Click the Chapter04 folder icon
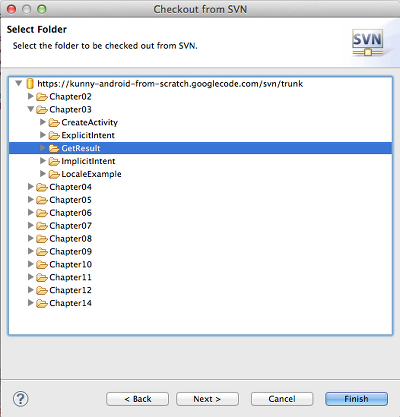The image size is (400, 417). (42, 187)
